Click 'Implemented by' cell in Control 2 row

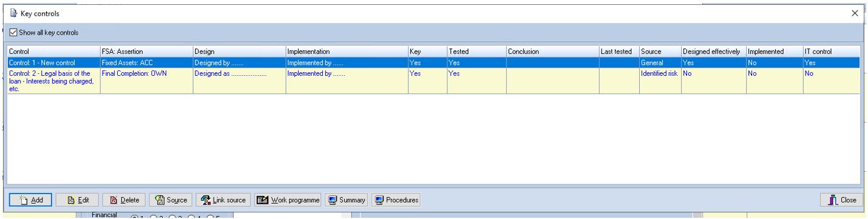point(347,81)
